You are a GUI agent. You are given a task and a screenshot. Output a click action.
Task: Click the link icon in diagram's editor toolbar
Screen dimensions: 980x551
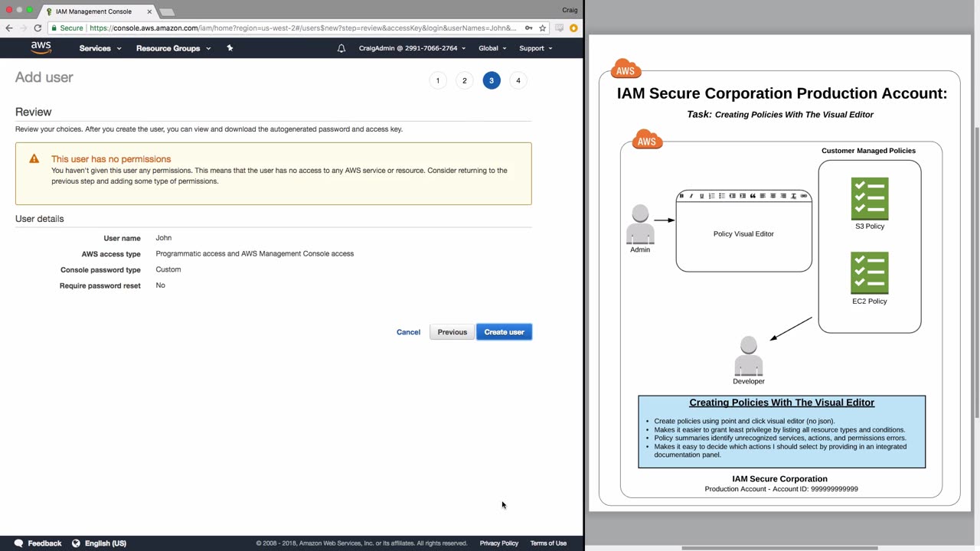point(803,196)
